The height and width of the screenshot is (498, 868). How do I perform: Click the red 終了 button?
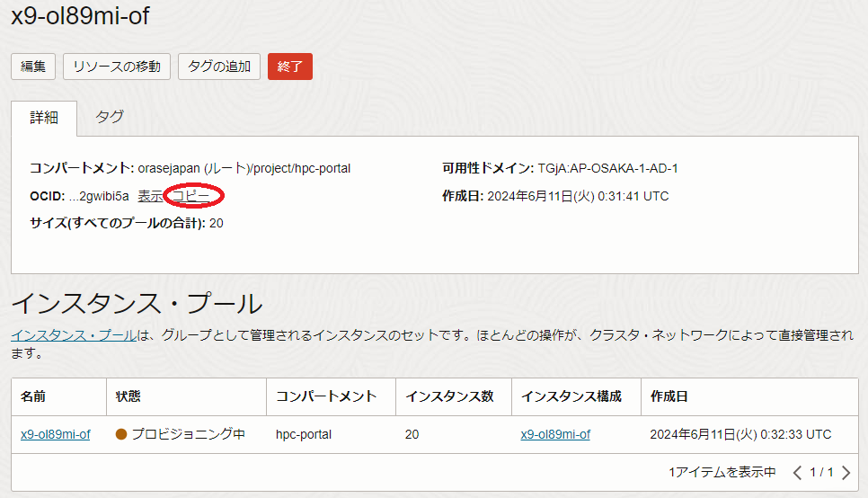pos(289,67)
